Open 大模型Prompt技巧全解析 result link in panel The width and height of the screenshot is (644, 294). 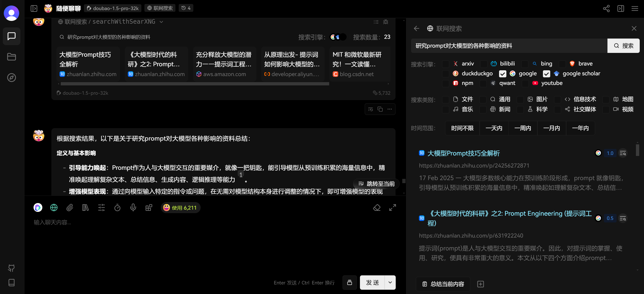point(464,153)
